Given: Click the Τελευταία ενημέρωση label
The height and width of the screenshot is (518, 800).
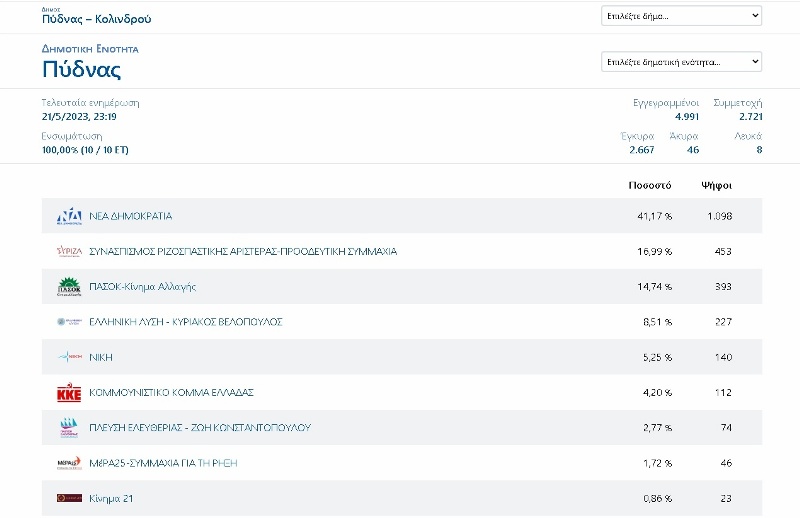Looking at the screenshot, I should [90, 103].
